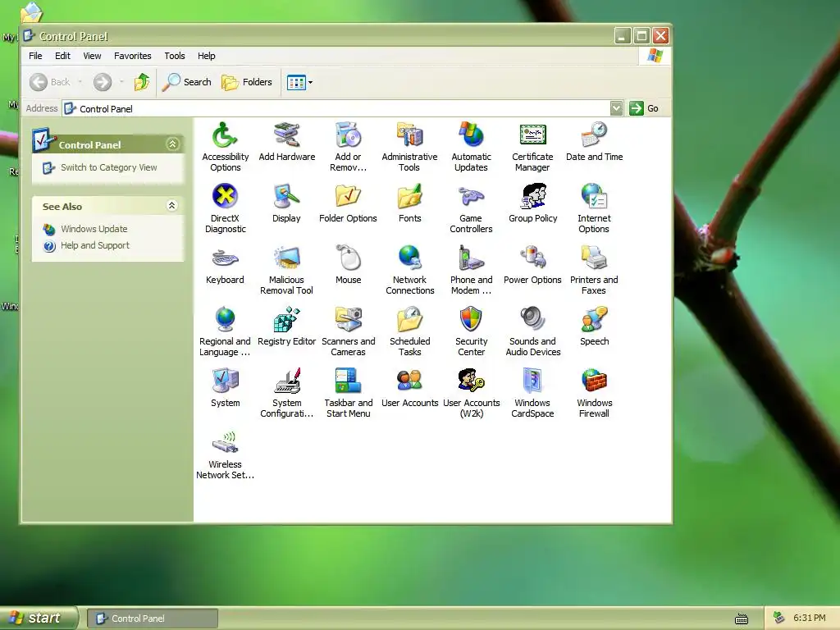Click the Address bar field
The height and width of the screenshot is (630, 840).
[342, 108]
